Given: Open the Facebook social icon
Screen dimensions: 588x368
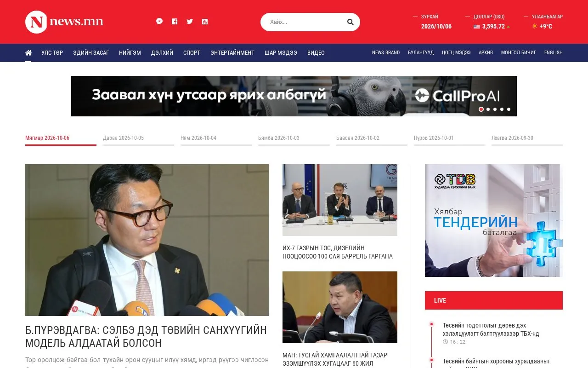Looking at the screenshot, I should [175, 21].
